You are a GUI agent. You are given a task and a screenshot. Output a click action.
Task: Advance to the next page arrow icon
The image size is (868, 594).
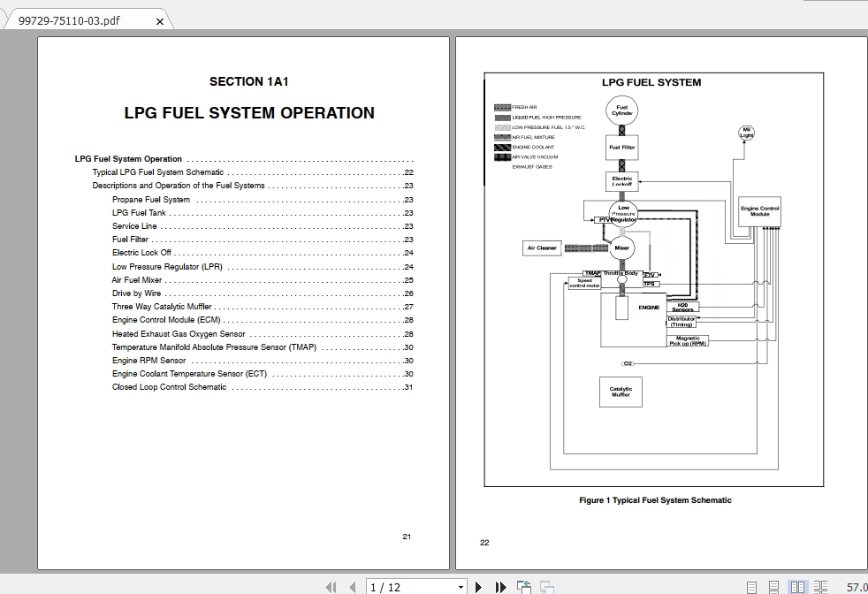click(478, 586)
